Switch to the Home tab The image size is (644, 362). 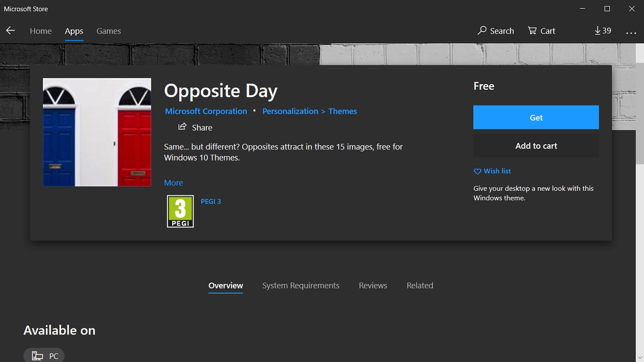click(x=41, y=31)
